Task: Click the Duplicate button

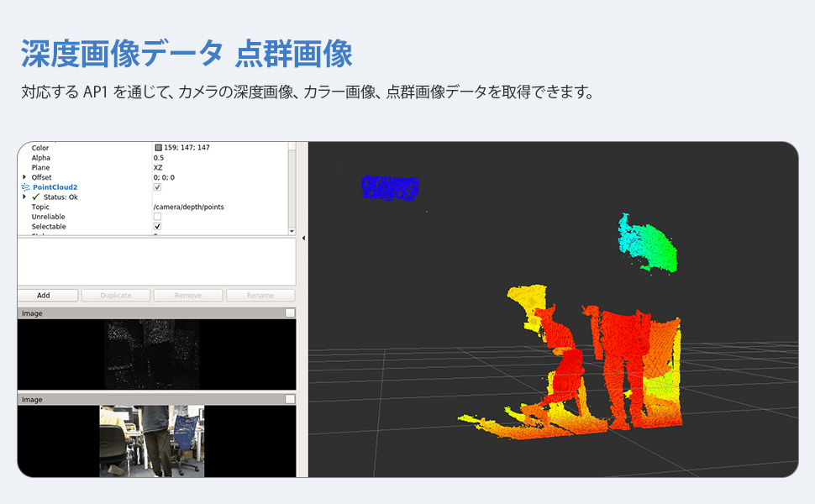Action: point(116,295)
